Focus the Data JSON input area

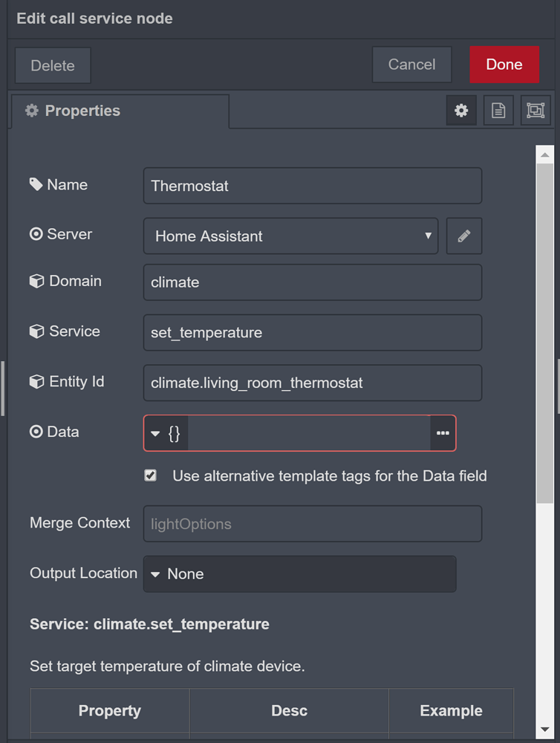coord(309,433)
